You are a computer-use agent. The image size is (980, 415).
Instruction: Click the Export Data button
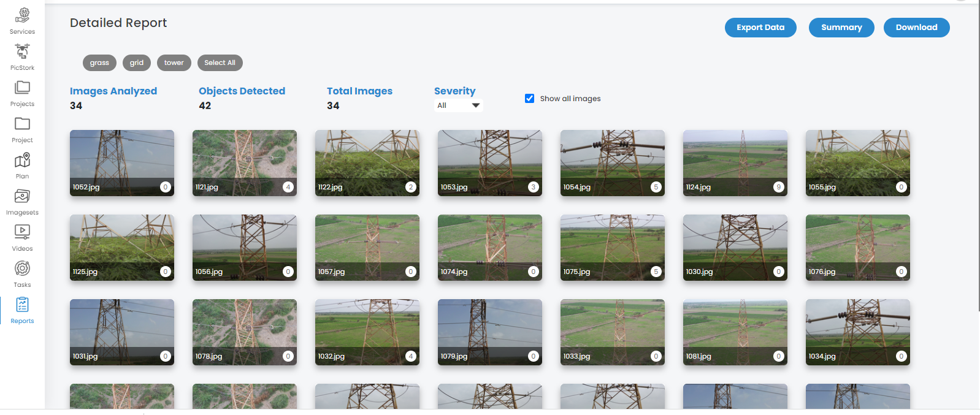pyautogui.click(x=760, y=28)
